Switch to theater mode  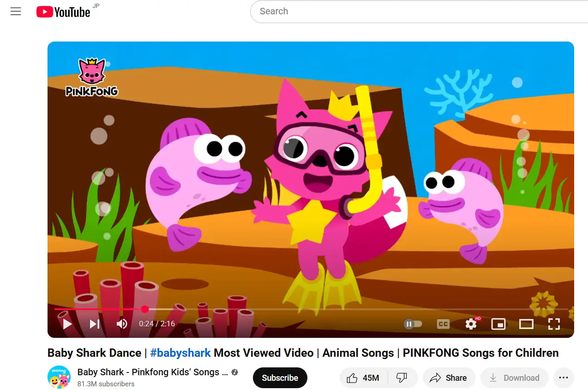tap(526, 324)
